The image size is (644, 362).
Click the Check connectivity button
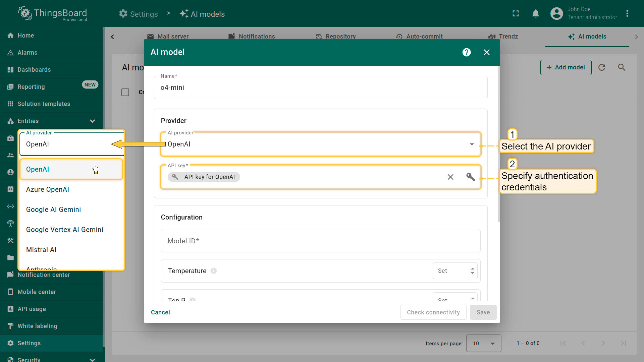point(433,312)
